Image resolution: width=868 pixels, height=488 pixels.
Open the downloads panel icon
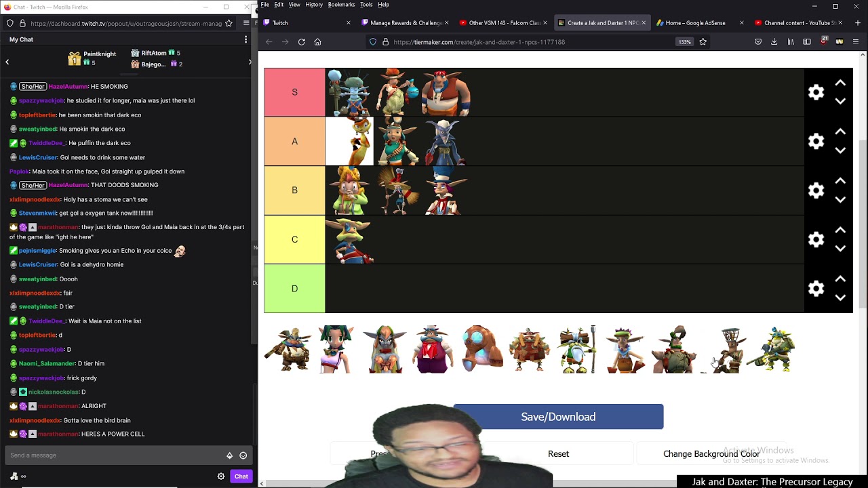(x=774, y=42)
